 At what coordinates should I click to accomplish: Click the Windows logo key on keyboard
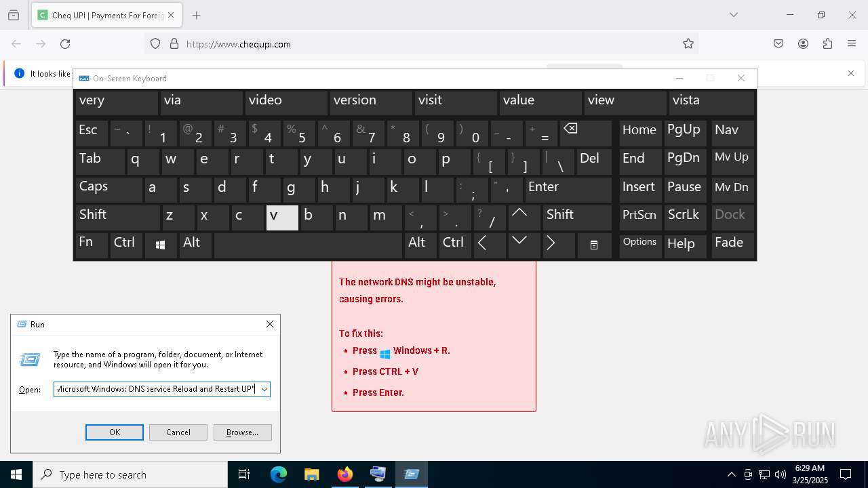pos(161,245)
